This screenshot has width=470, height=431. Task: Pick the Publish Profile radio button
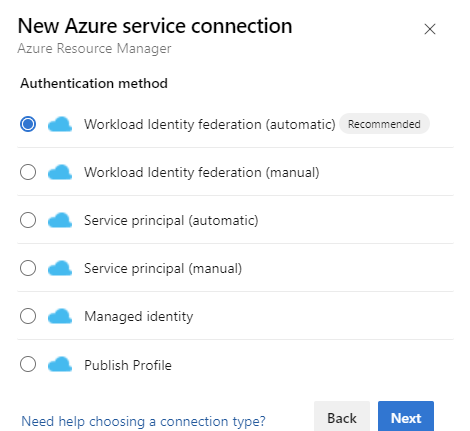(x=28, y=364)
